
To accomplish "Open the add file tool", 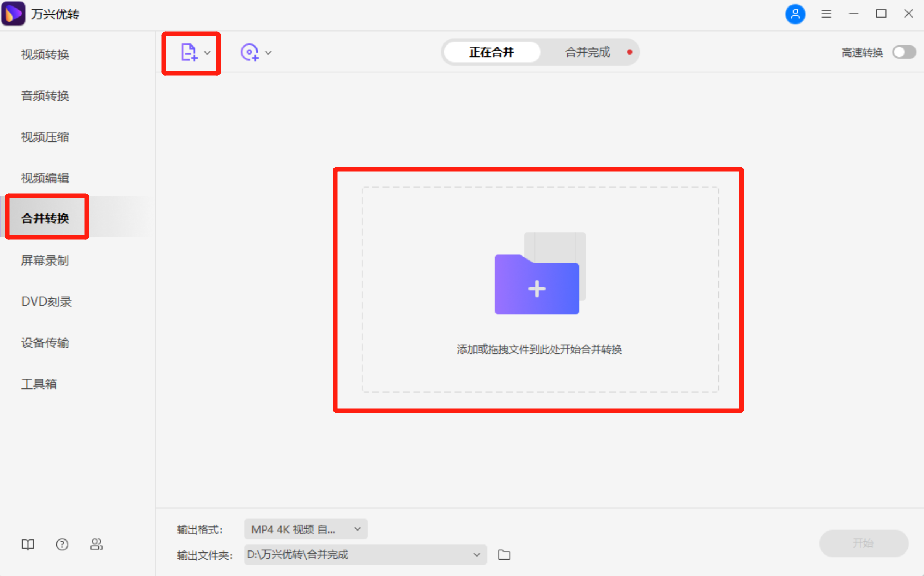I will coord(188,52).
